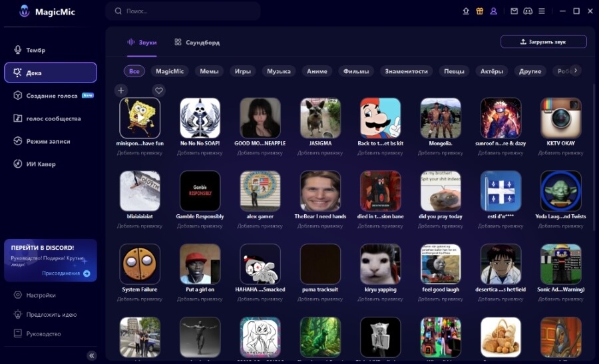Filter sounds by Певцы category

pos(454,71)
